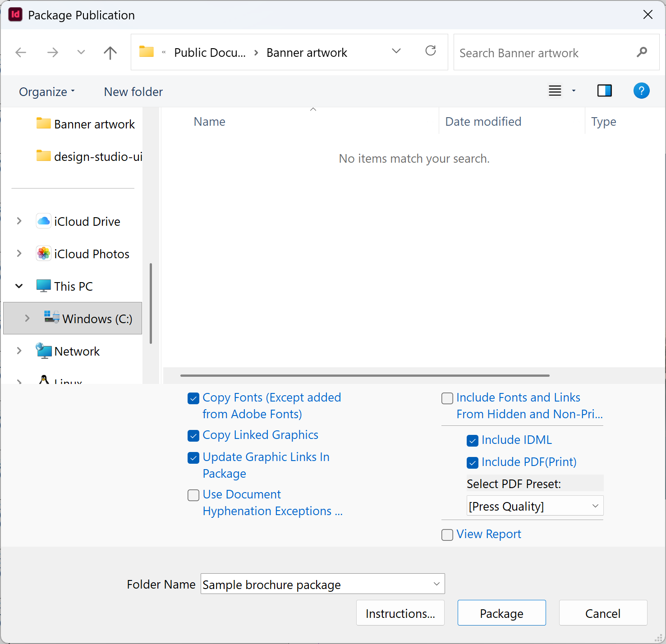Enable the View Report checkbox
Image resolution: width=666 pixels, height=644 pixels.
[x=447, y=535]
